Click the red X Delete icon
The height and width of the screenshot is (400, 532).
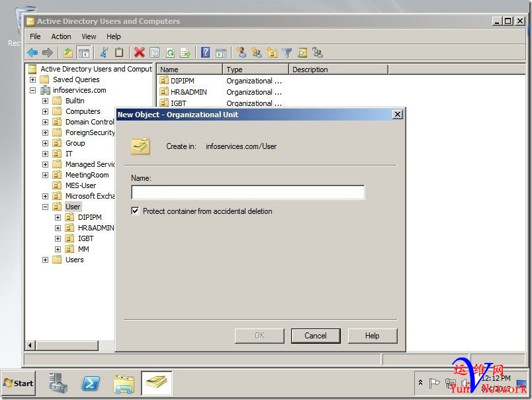tap(139, 52)
